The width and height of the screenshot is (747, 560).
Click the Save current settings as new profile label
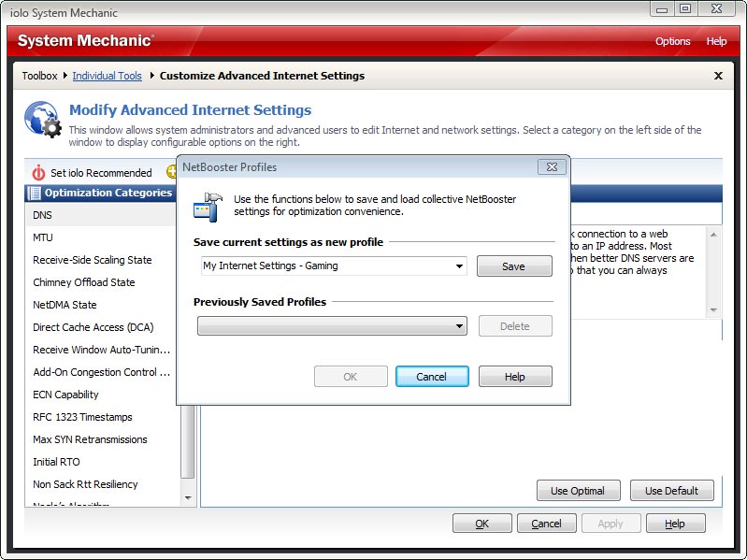tap(288, 242)
